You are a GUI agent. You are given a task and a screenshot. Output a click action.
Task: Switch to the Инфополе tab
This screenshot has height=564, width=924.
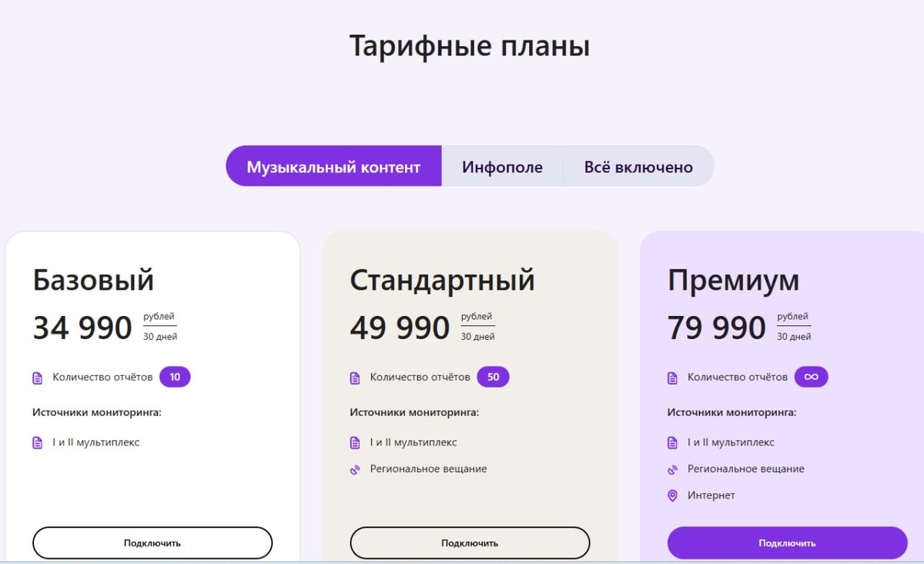(502, 166)
